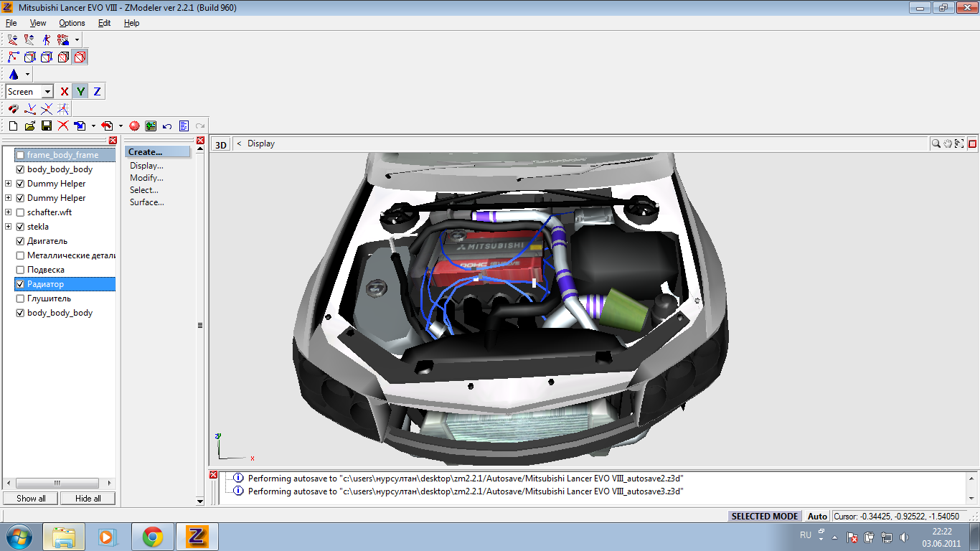
Task: Open the Select... command group
Action: [x=144, y=190]
